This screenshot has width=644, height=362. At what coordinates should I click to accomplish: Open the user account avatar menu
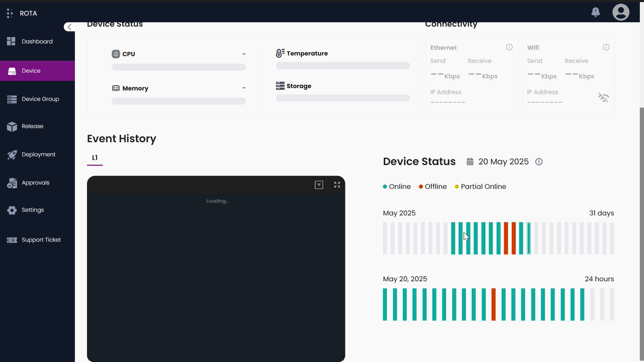click(621, 12)
